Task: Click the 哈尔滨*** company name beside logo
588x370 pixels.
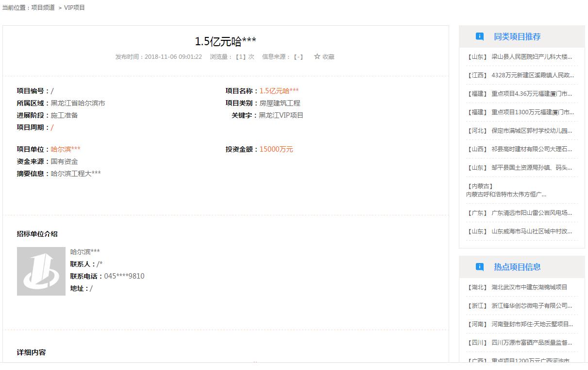Action: (85, 251)
